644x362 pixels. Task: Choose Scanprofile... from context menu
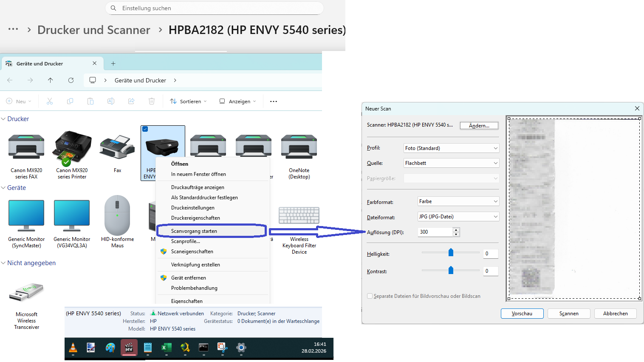tap(213, 241)
